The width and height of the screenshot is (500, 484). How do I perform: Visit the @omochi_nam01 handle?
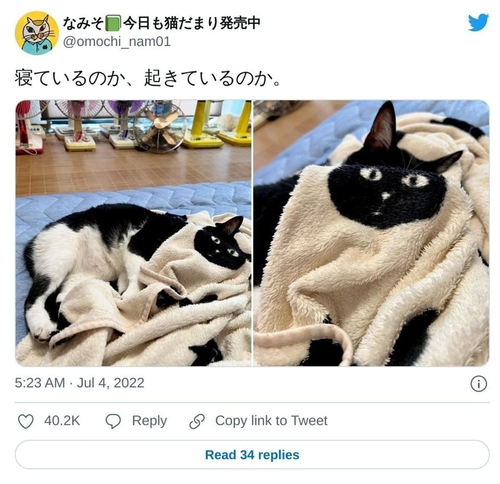(x=117, y=42)
